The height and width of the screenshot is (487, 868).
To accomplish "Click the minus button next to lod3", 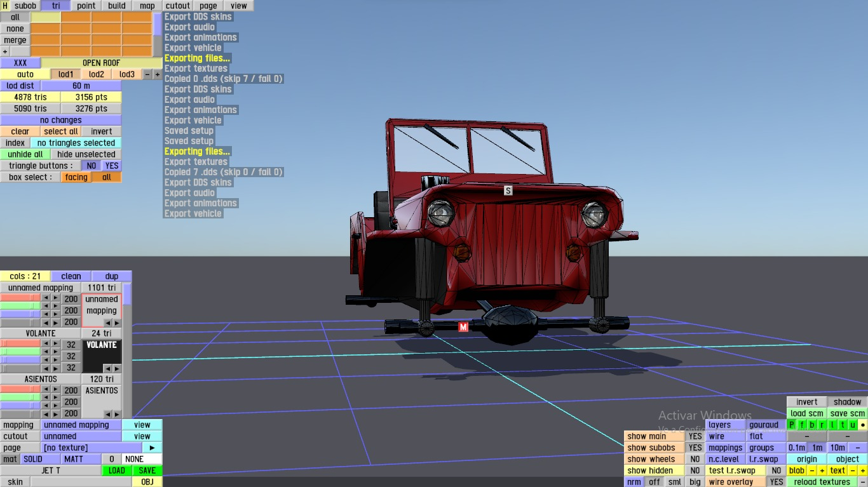I will pos(147,74).
